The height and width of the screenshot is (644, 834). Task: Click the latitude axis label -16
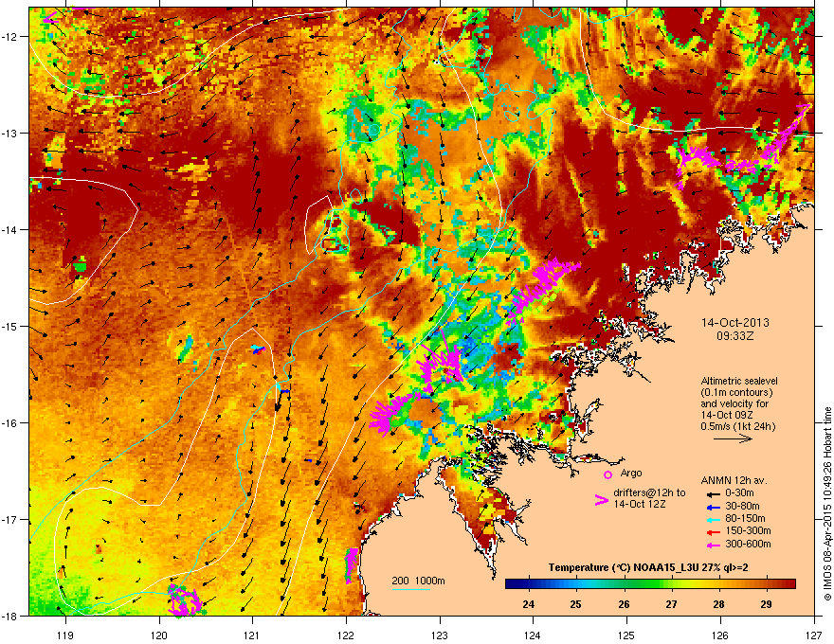(10, 423)
